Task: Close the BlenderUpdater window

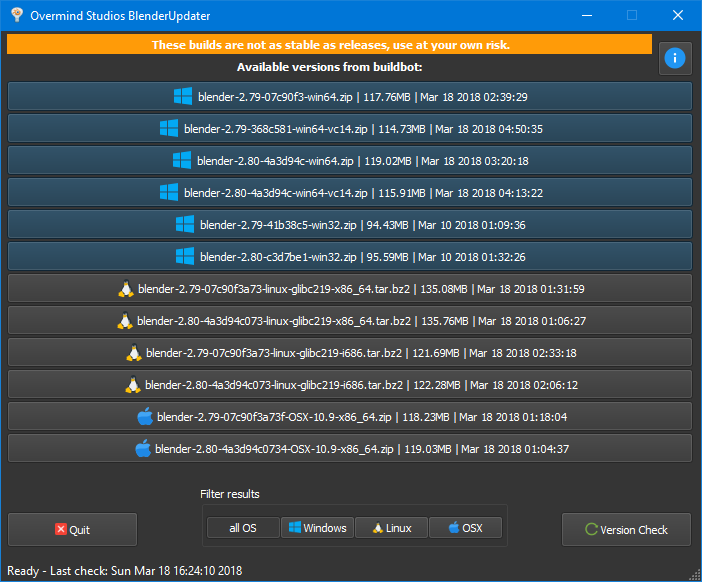Action: [678, 15]
